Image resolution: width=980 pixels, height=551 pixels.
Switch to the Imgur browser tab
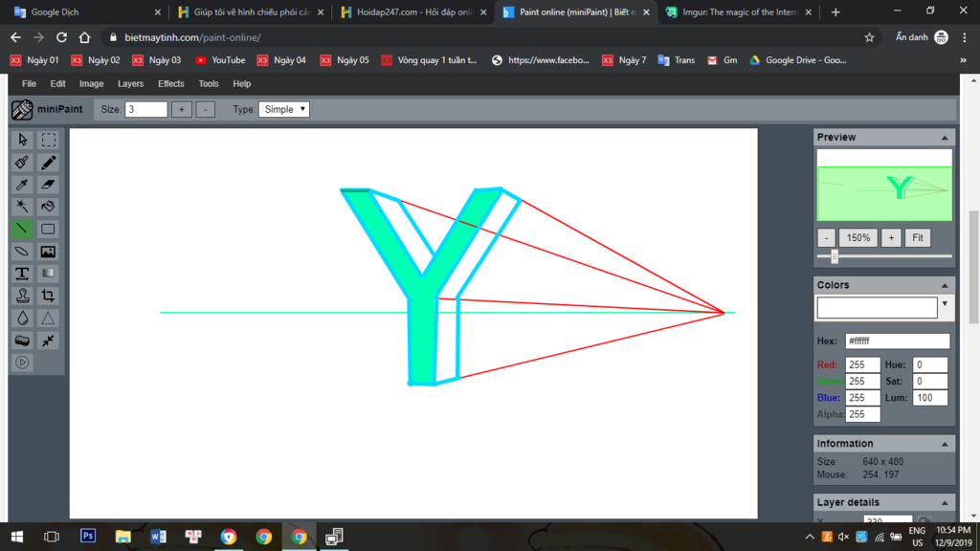pos(739,11)
